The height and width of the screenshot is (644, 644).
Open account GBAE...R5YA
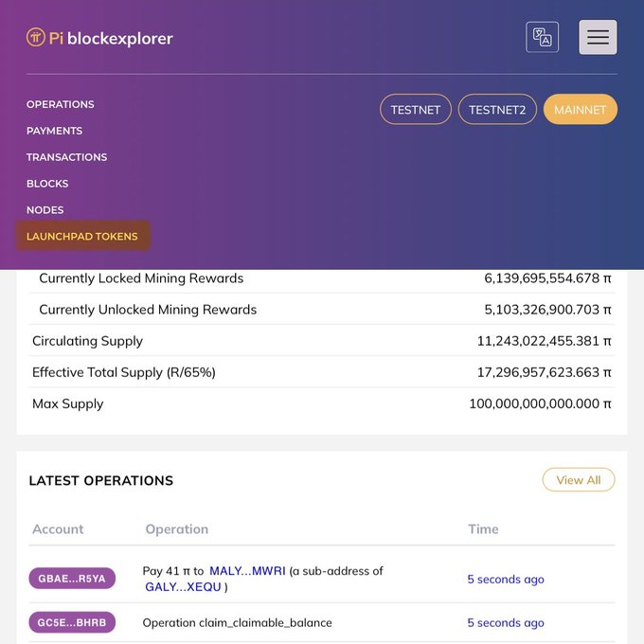72,579
